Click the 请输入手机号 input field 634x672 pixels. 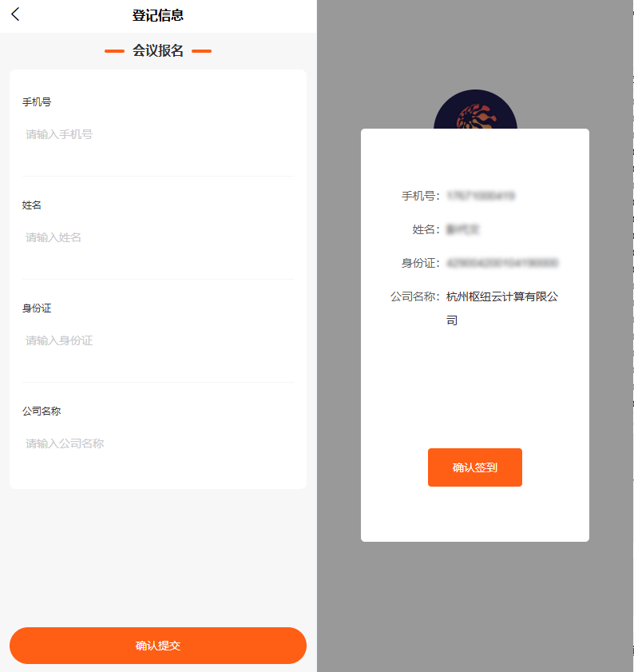(157, 134)
